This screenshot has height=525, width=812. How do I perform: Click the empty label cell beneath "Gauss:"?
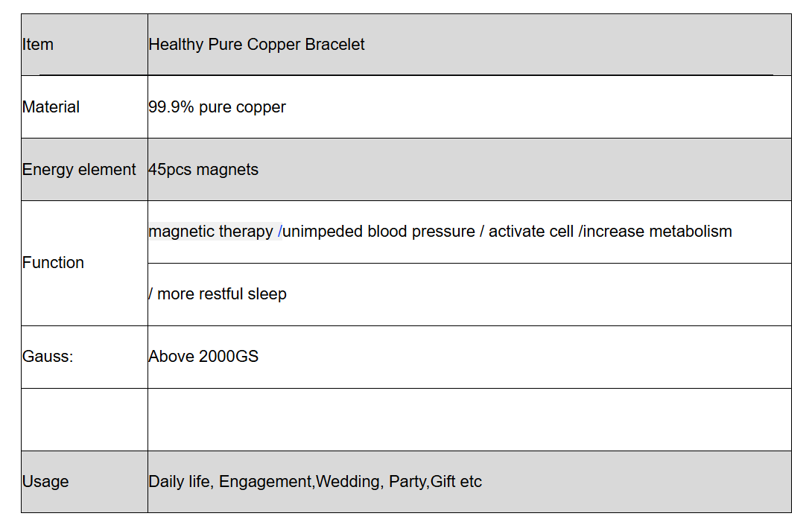point(84,419)
